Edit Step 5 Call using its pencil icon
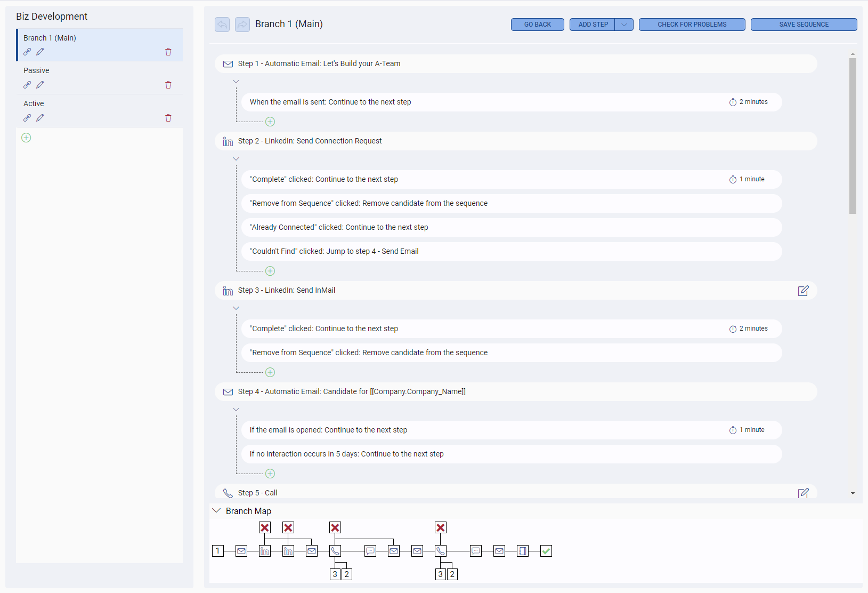 pos(803,493)
